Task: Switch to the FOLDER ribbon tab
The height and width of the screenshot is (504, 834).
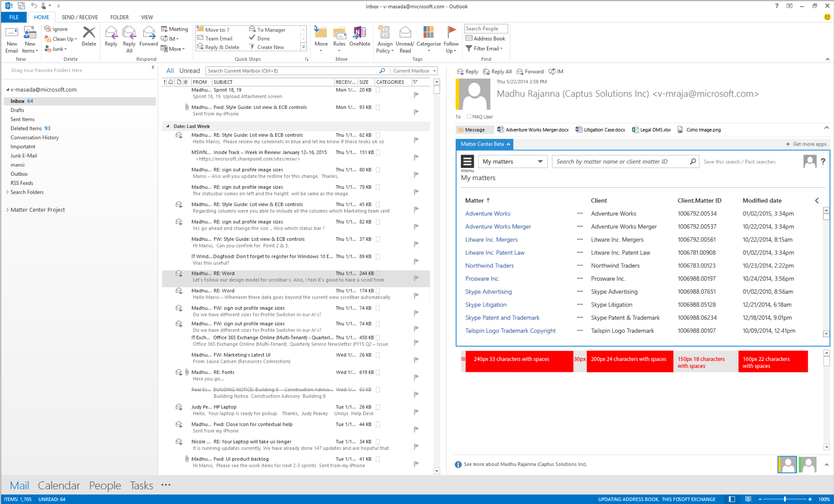Action: click(119, 17)
